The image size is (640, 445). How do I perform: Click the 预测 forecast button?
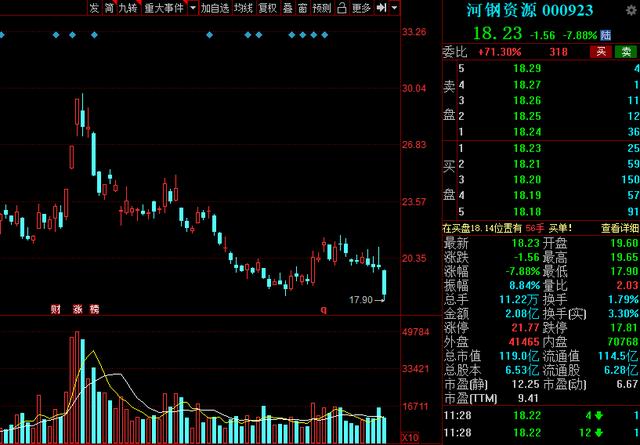(322, 8)
